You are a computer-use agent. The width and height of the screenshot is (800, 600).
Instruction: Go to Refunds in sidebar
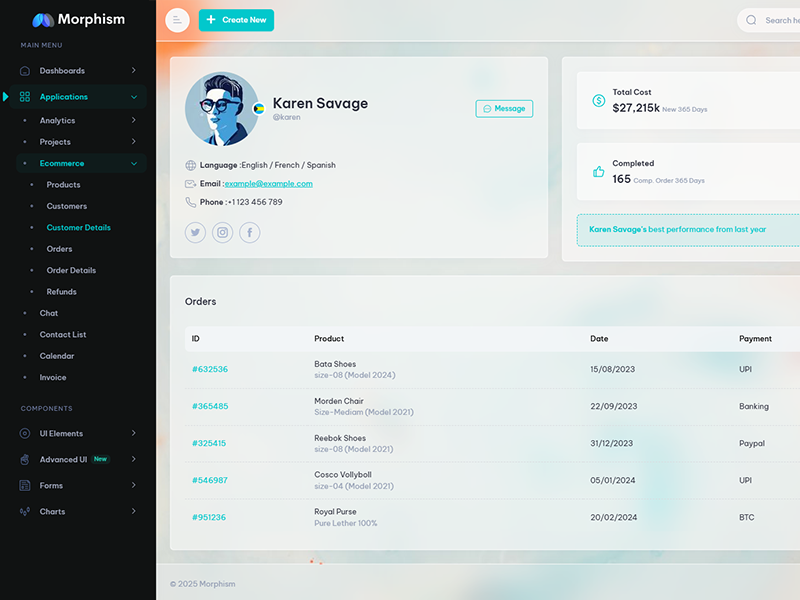(61, 292)
